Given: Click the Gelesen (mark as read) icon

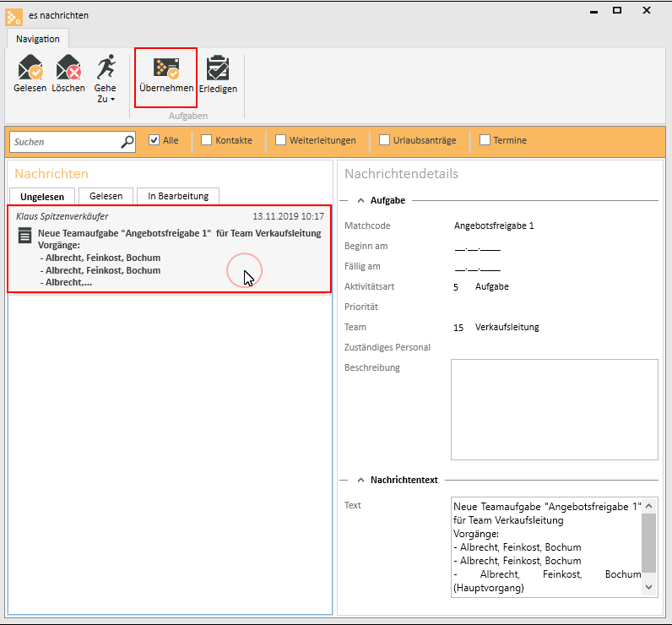Looking at the screenshot, I should [30, 68].
